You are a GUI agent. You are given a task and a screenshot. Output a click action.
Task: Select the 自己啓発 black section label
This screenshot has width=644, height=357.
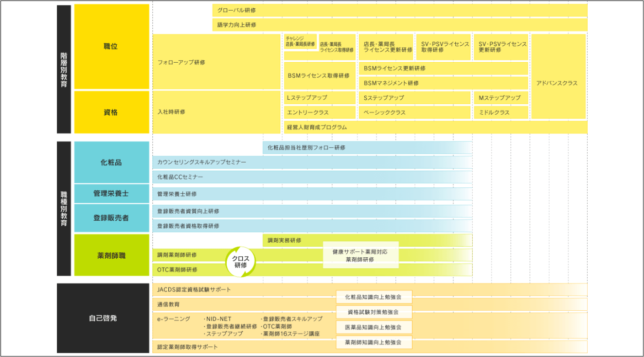[x=103, y=318]
